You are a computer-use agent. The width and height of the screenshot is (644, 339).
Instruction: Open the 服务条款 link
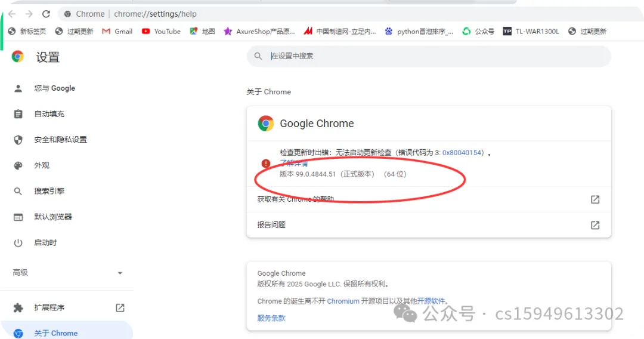[x=271, y=318]
